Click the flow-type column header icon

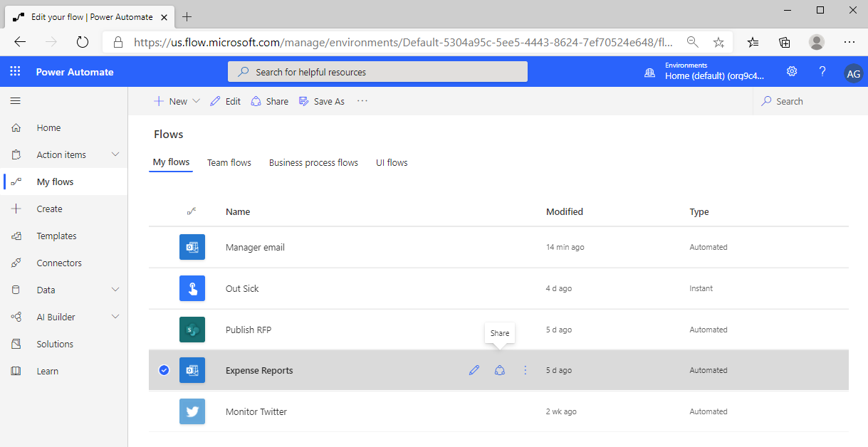[x=192, y=211]
